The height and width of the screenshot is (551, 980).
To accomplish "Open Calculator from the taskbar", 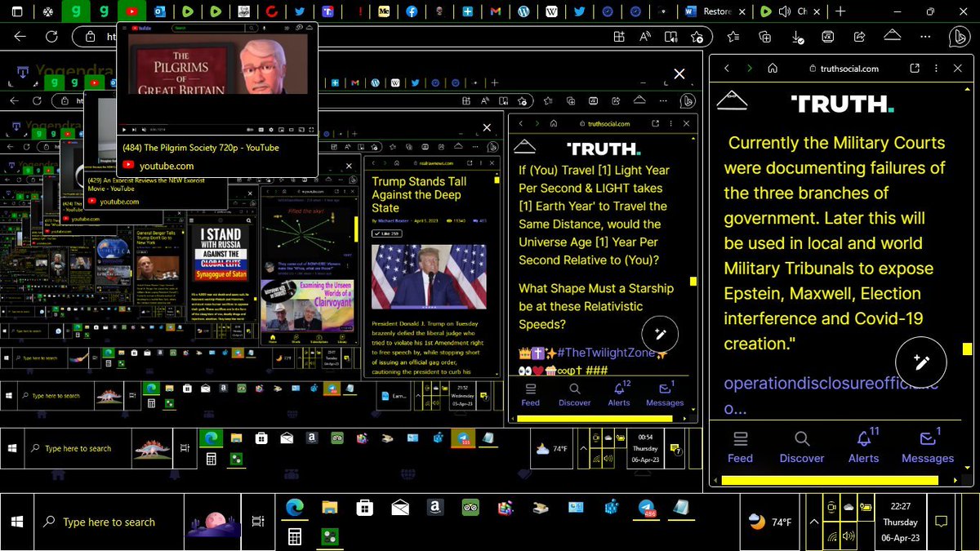I will 294,537.
